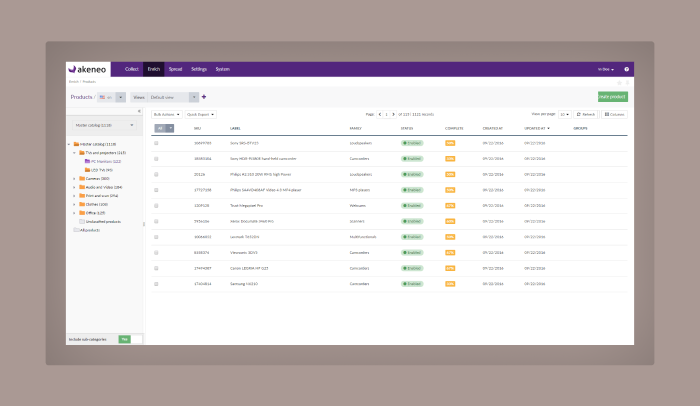The width and height of the screenshot is (700, 406).
Task: Click the Audio and Video folder icon
Action: tap(82, 187)
